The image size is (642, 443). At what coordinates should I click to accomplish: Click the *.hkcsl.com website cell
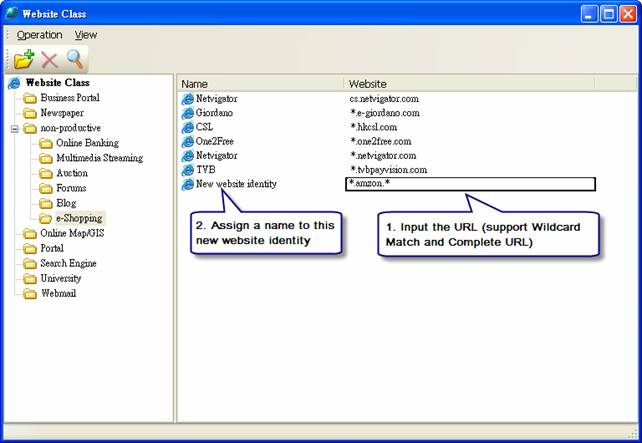(x=373, y=127)
